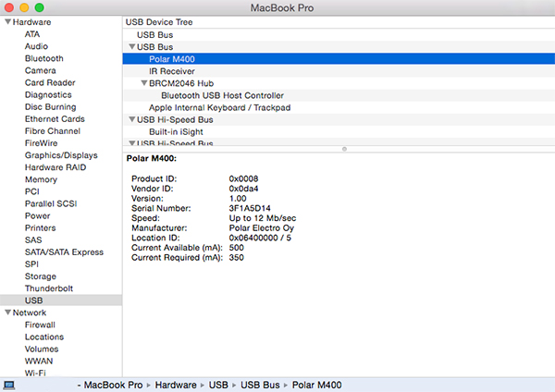Select Volumes under Network

coord(42,349)
